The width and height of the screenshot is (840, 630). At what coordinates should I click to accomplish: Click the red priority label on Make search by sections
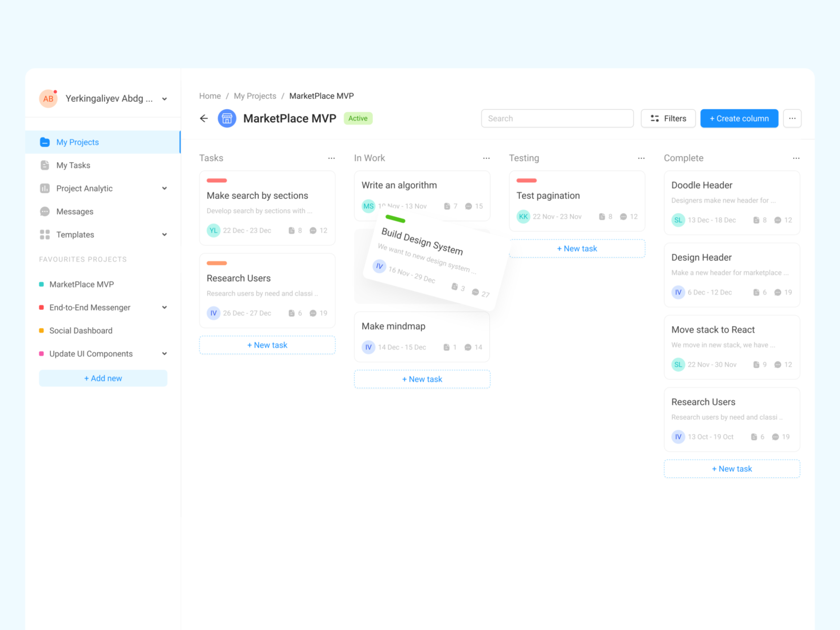pos(217,181)
